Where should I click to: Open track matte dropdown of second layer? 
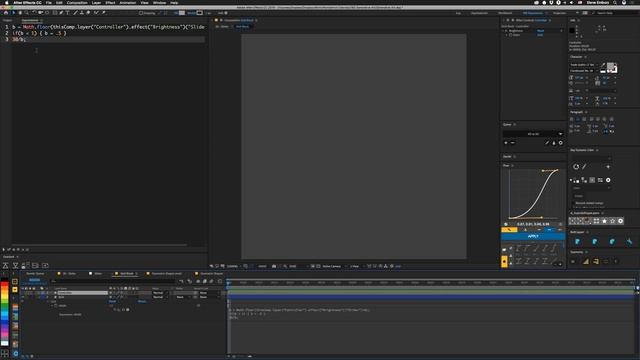(x=182, y=297)
